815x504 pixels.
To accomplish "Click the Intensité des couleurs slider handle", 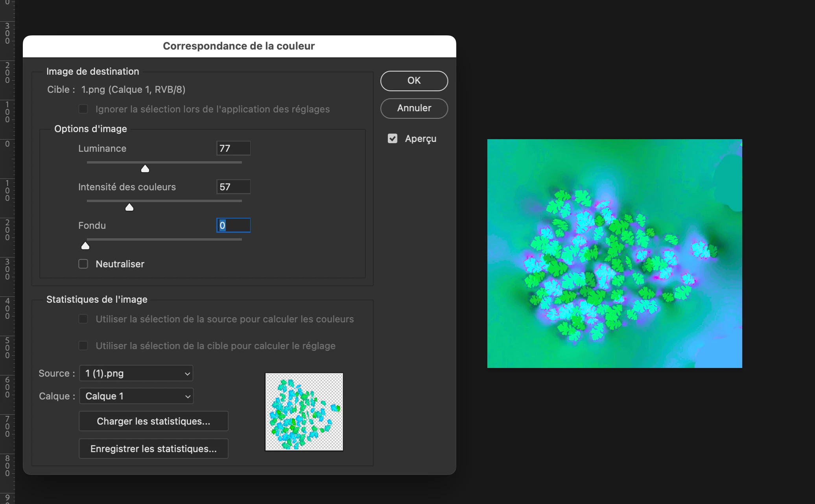I will click(129, 207).
